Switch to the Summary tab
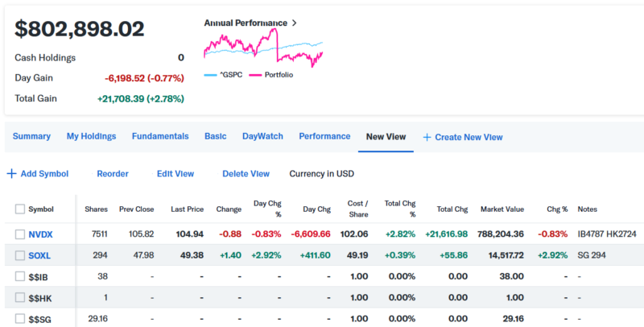 (31, 136)
